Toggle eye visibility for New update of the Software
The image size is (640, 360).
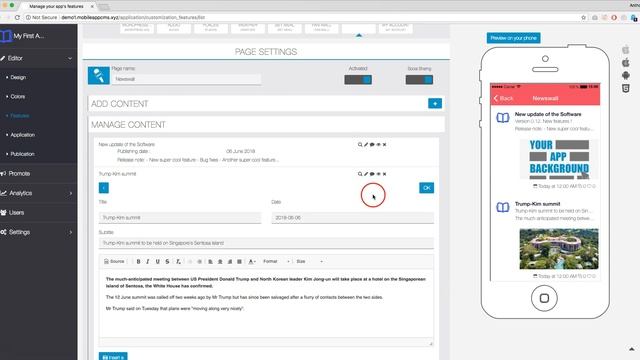pyautogui.click(x=378, y=144)
